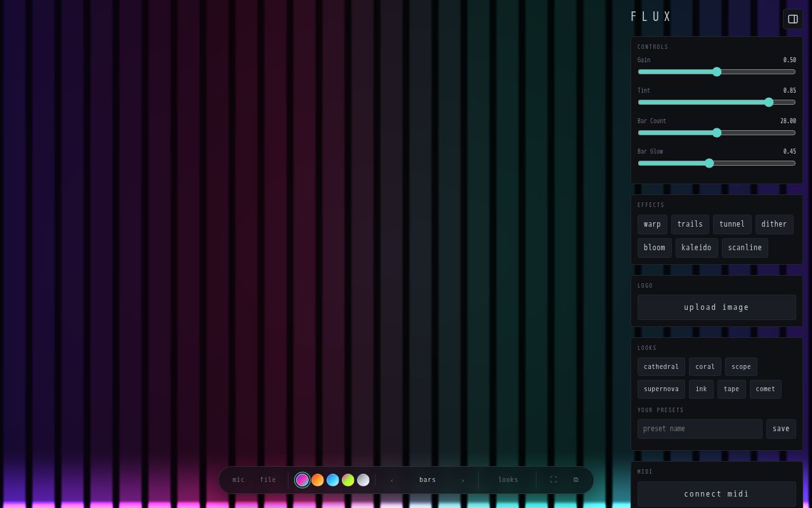The width and height of the screenshot is (812, 508).
Task: Collapse the side panel with top-right icon
Action: click(x=793, y=19)
